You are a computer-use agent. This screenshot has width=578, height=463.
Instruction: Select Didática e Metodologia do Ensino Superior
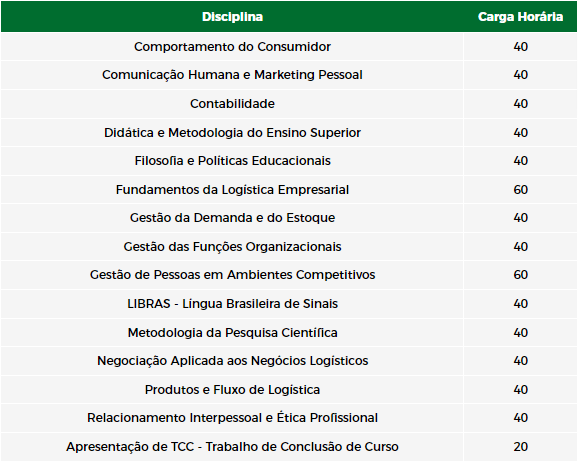pos(232,133)
